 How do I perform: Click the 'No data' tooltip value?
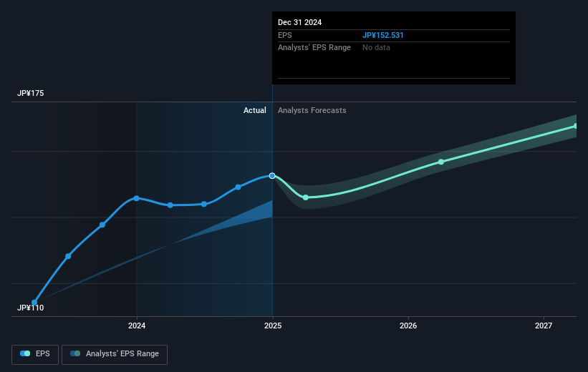click(x=376, y=47)
